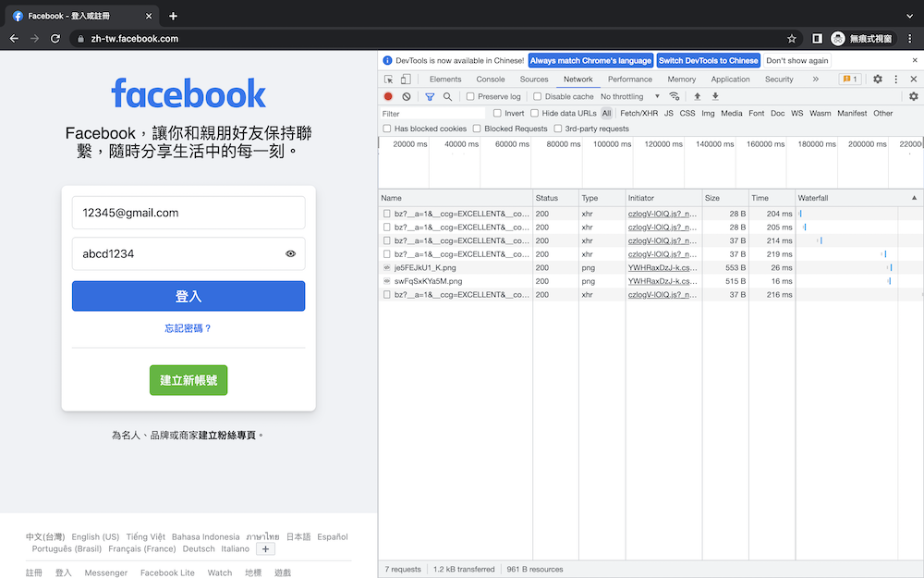Dismiss the DevTools language infobar
This screenshot has height=578, width=924.
click(915, 60)
